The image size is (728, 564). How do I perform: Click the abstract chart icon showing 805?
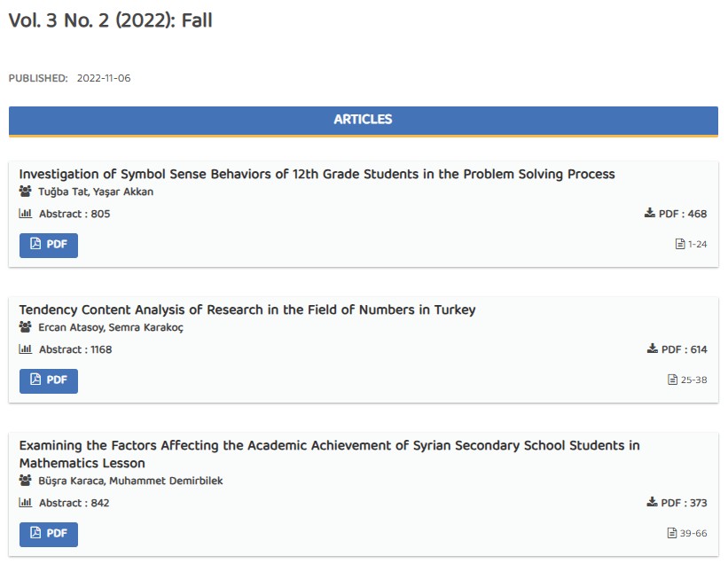tap(25, 214)
